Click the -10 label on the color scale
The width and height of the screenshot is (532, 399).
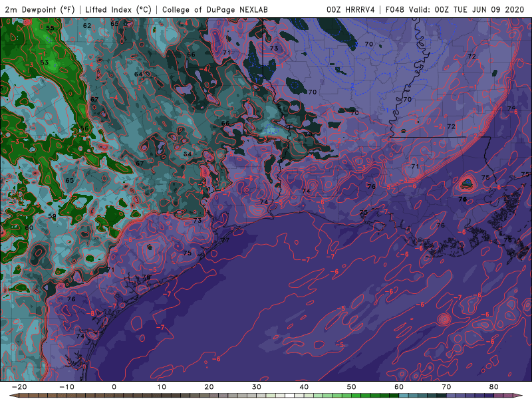66,387
